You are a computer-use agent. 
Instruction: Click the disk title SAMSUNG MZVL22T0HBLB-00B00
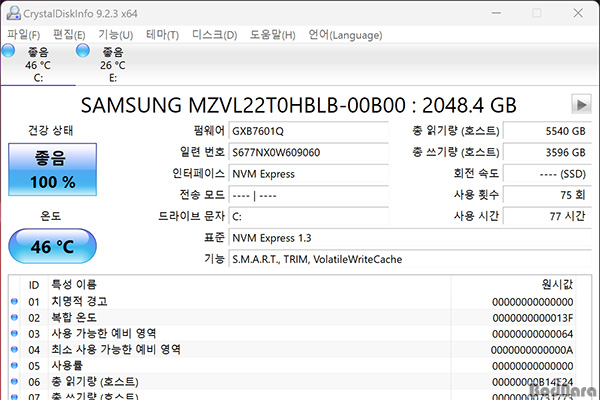[243, 105]
